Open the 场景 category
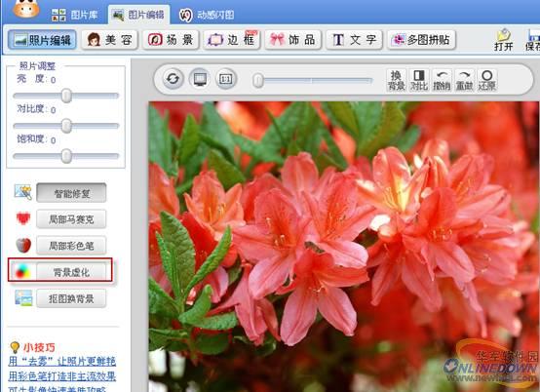Viewport: 540px width, 392px height. (171, 40)
